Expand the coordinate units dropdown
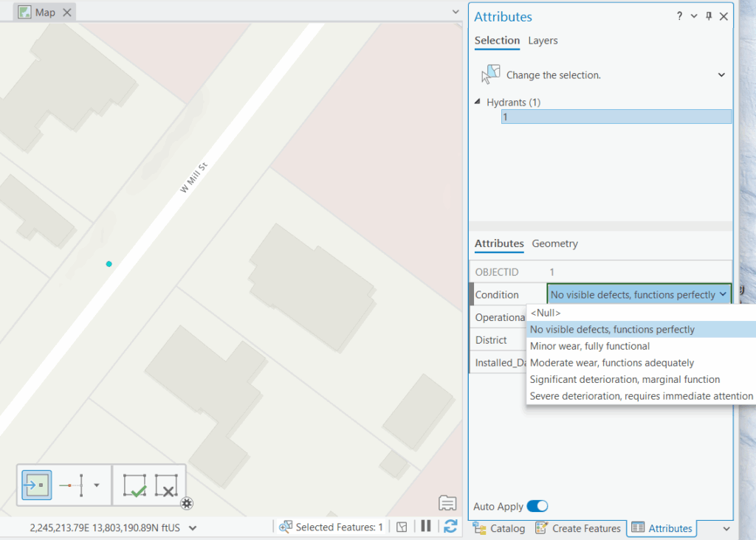Screen dimensions: 756x540 pos(193,527)
